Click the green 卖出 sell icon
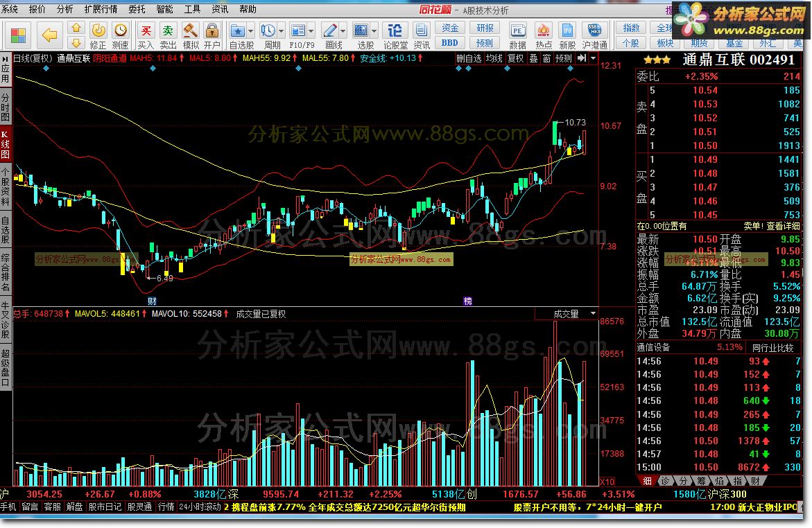 168,30
